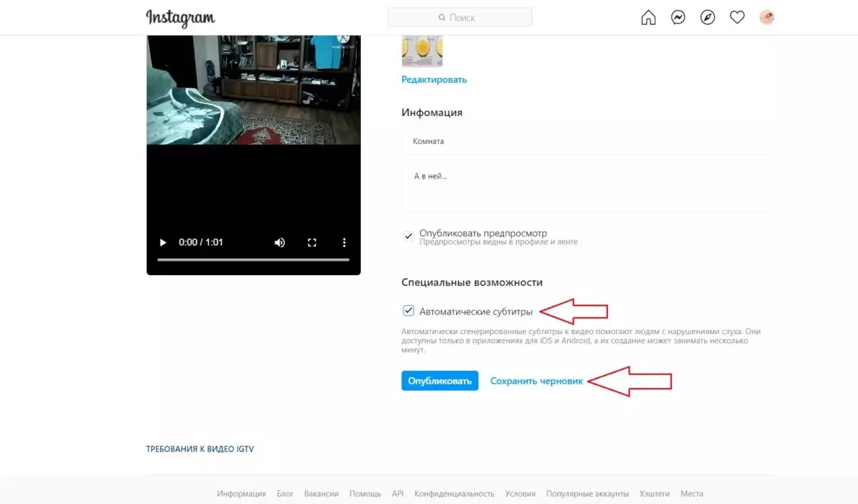The width and height of the screenshot is (858, 504).
Task: Open the footer Условия link
Action: (x=520, y=494)
